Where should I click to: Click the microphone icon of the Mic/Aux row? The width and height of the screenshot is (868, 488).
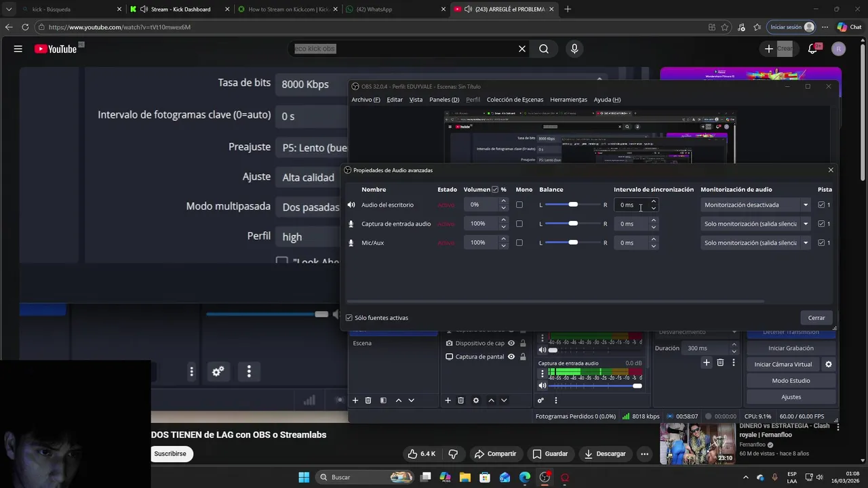point(351,243)
